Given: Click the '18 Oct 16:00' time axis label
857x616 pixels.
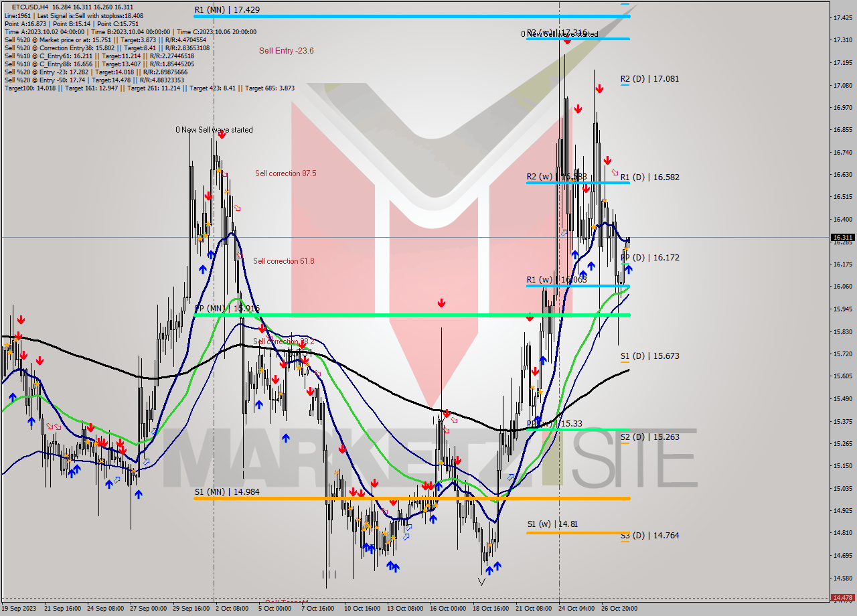Looking at the screenshot, I should [x=491, y=609].
